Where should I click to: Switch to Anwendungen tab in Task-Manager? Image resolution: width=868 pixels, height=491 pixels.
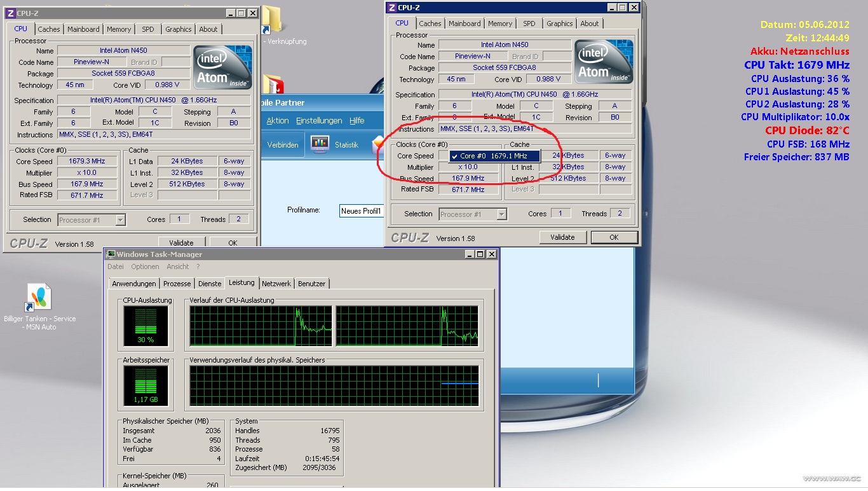click(x=134, y=284)
